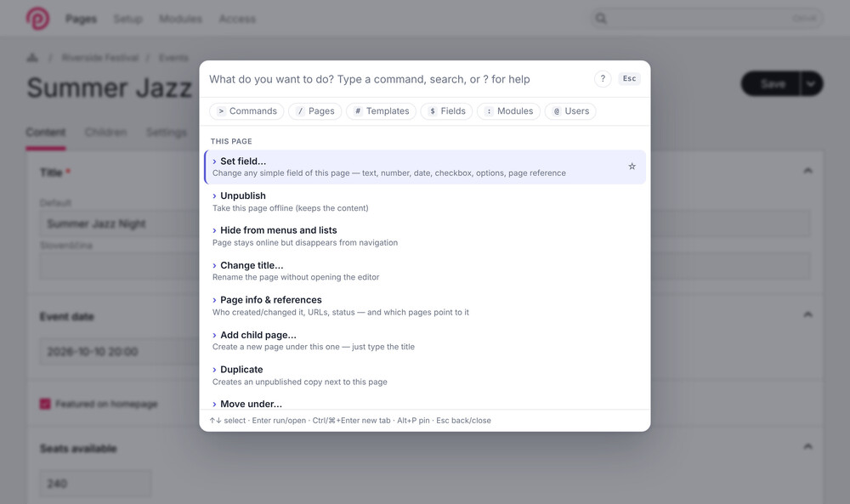
Task: Open Riverside Festival breadcrumb link
Action: (x=100, y=58)
